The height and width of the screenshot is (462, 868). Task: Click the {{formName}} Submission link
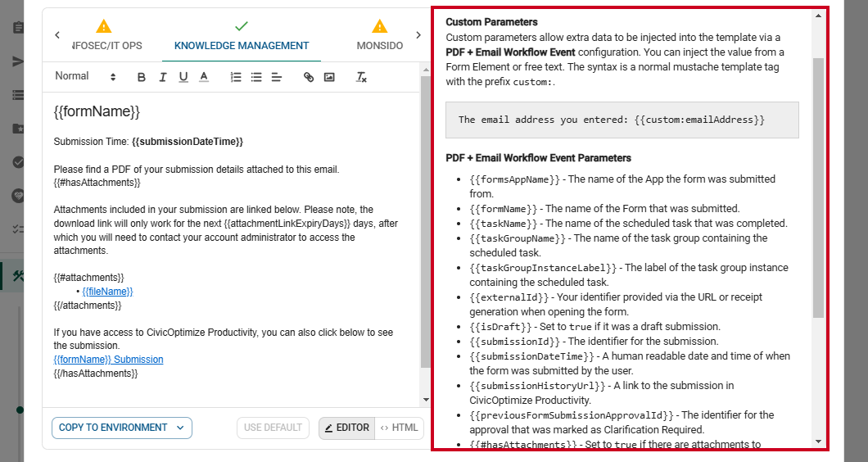pos(108,360)
